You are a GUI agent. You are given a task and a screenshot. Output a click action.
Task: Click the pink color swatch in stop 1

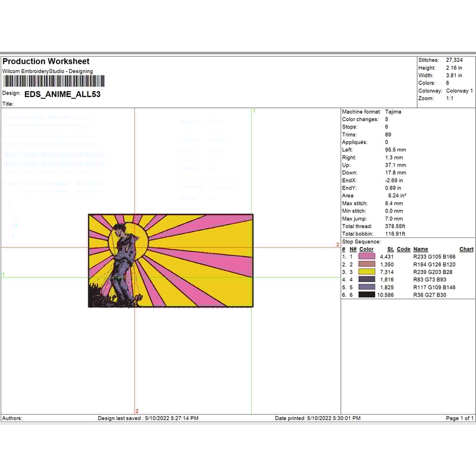pos(367,256)
